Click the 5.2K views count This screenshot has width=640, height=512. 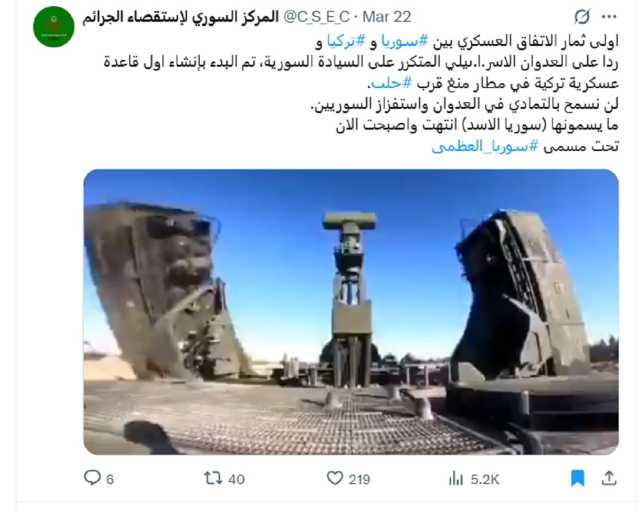pyautogui.click(x=485, y=479)
